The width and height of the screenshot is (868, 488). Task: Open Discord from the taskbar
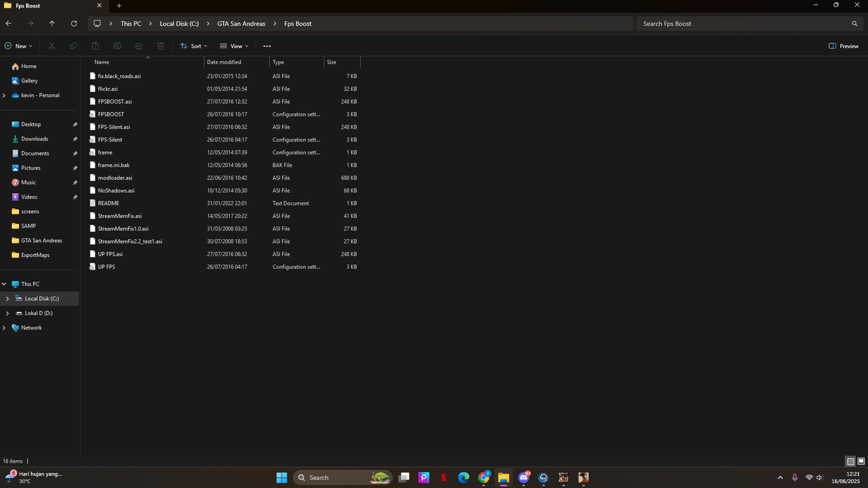(524, 478)
